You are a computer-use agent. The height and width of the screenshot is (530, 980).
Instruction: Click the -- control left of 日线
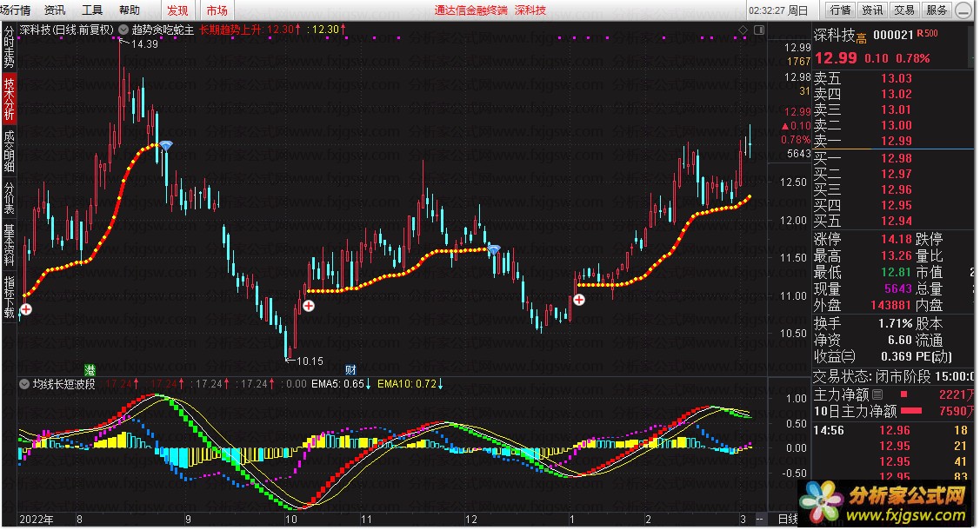tap(760, 520)
